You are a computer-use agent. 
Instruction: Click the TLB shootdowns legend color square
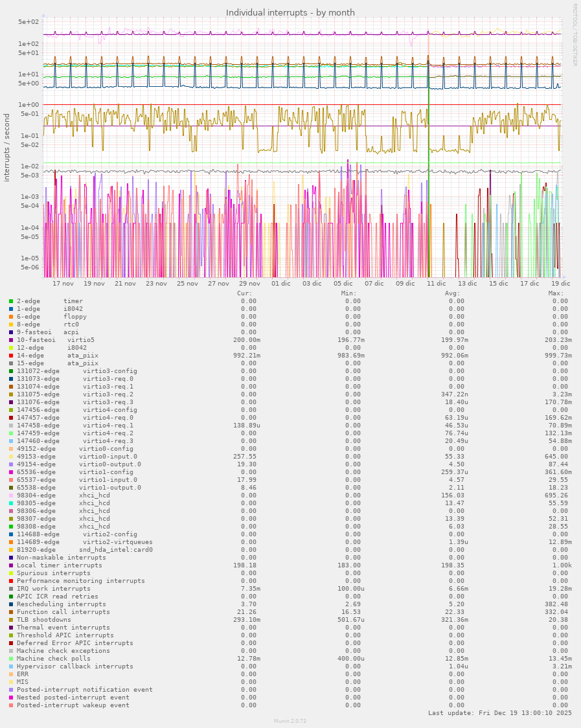point(11,620)
